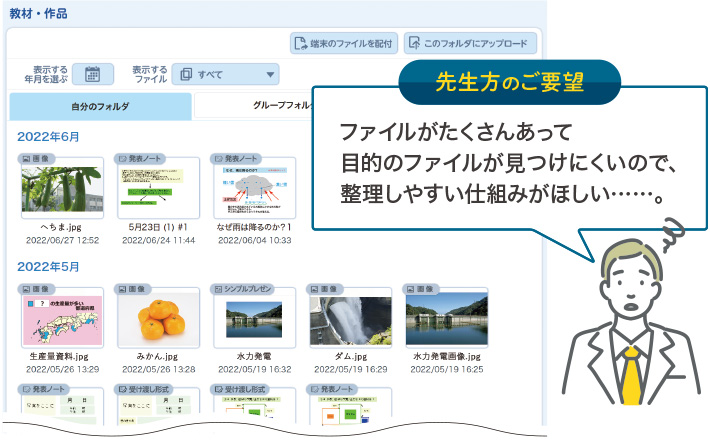Click date 2022/05/19 16:32

tap(254, 370)
